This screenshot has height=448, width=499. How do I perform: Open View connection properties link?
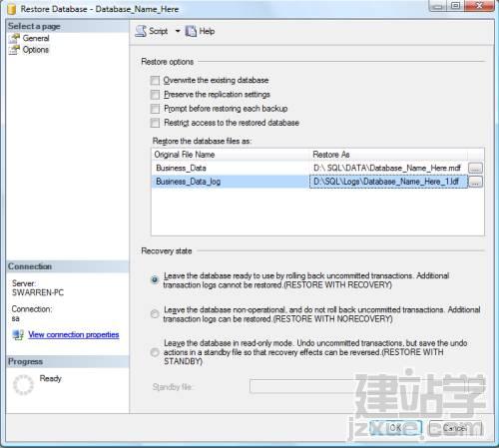(x=74, y=334)
